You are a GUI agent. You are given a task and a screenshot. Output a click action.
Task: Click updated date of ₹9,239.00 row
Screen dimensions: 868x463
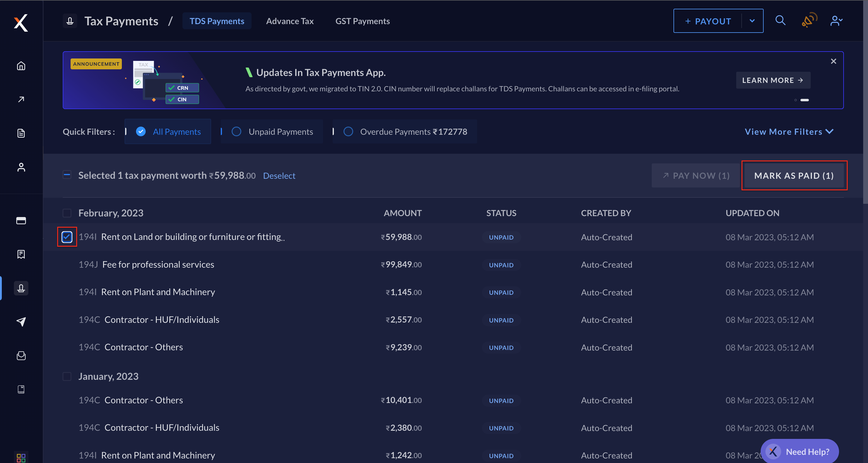tap(770, 348)
